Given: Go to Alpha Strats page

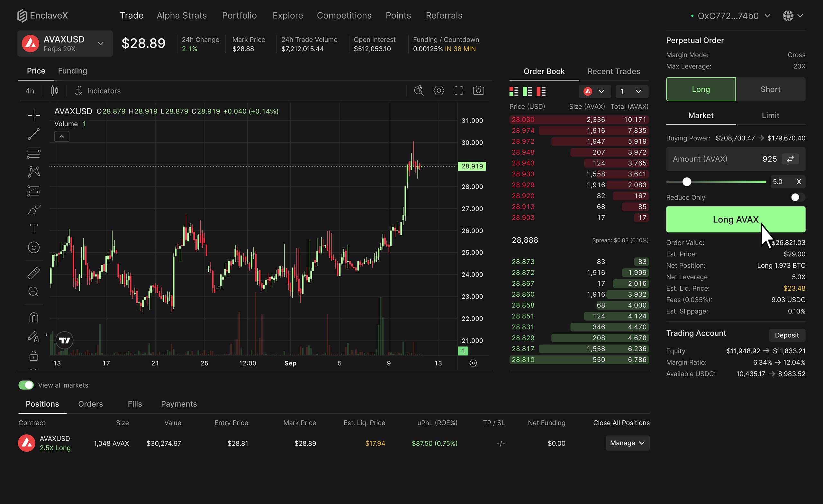Looking at the screenshot, I should [x=182, y=15].
